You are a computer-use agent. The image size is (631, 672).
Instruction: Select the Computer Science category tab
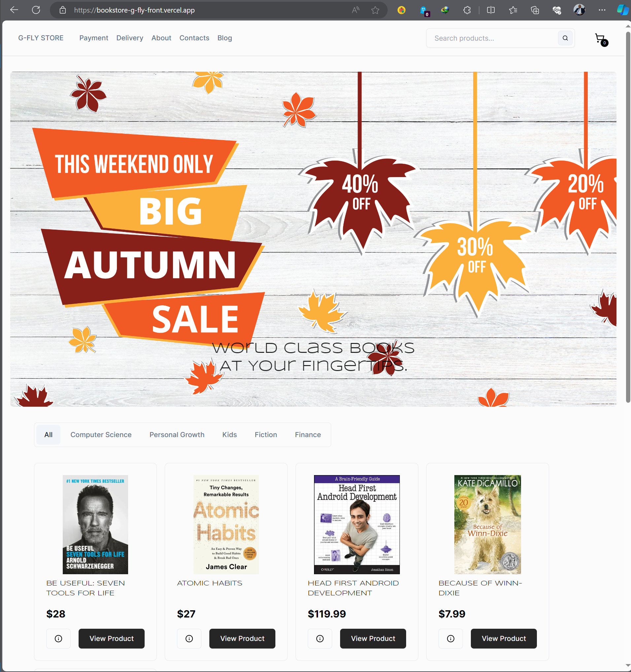pos(101,435)
